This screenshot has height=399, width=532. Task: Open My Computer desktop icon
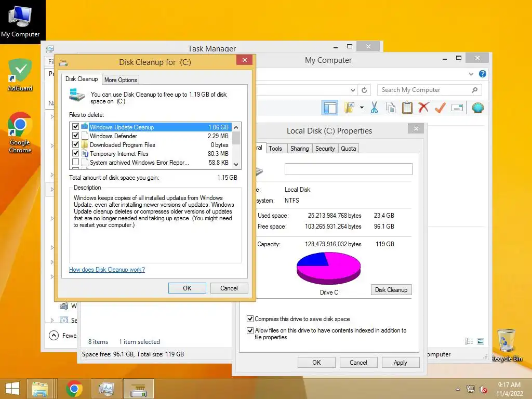[20, 22]
